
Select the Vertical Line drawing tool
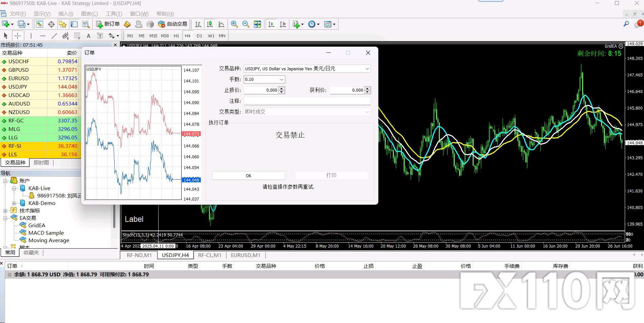[31, 36]
